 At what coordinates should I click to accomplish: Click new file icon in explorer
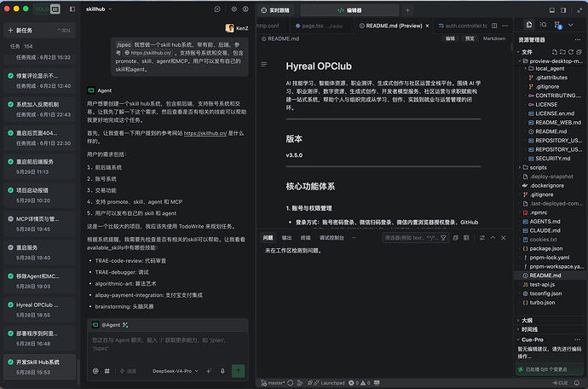coord(555,52)
